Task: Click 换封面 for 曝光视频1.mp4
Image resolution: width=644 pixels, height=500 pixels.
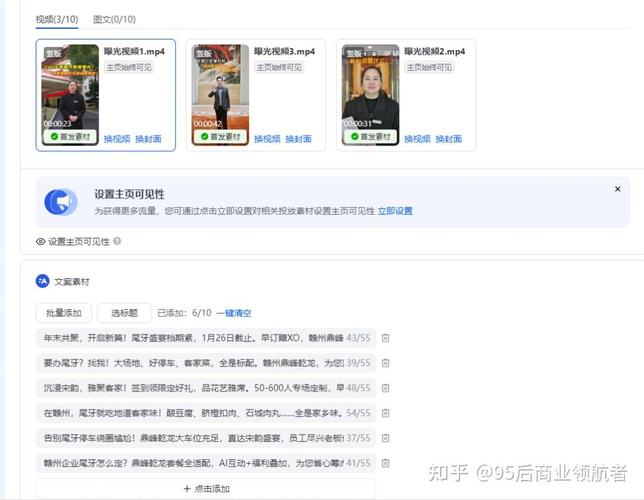Action: coord(148,139)
